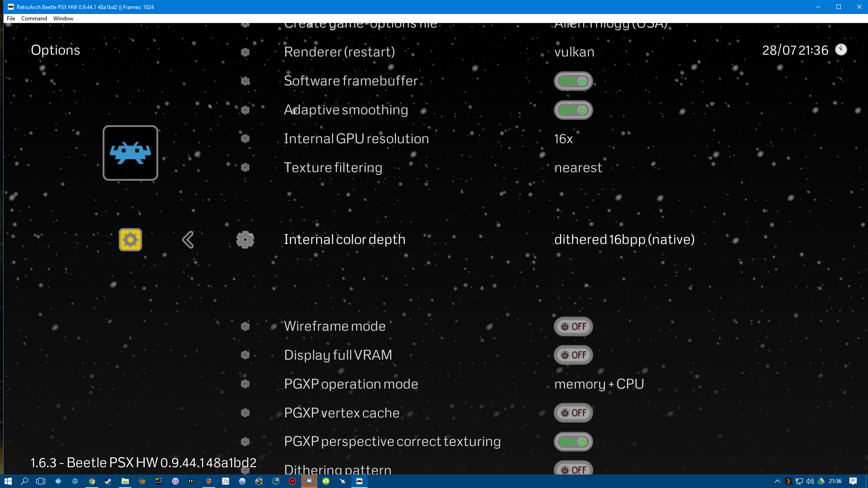
Task: Click the Windows Task View button
Action: tap(41, 481)
